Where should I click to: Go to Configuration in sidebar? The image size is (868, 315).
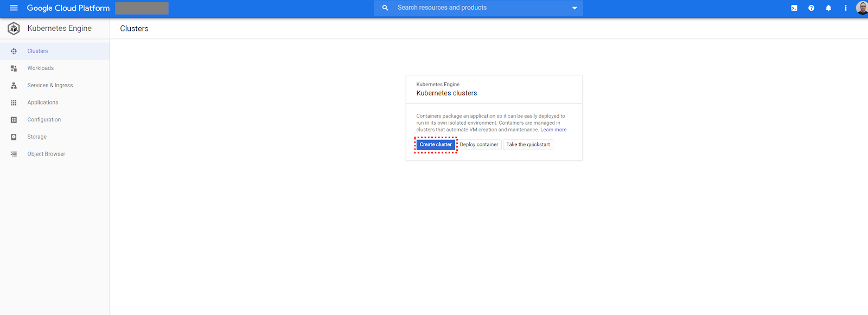tap(54, 120)
